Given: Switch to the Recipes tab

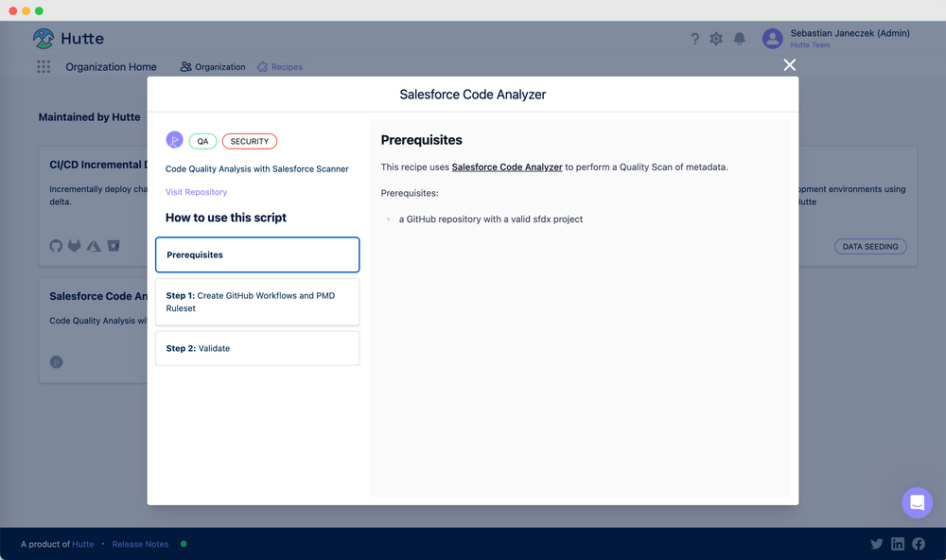Looking at the screenshot, I should coord(279,66).
